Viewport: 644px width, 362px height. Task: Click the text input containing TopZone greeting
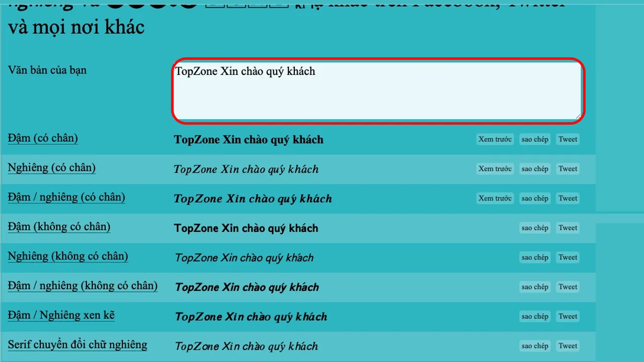(377, 90)
